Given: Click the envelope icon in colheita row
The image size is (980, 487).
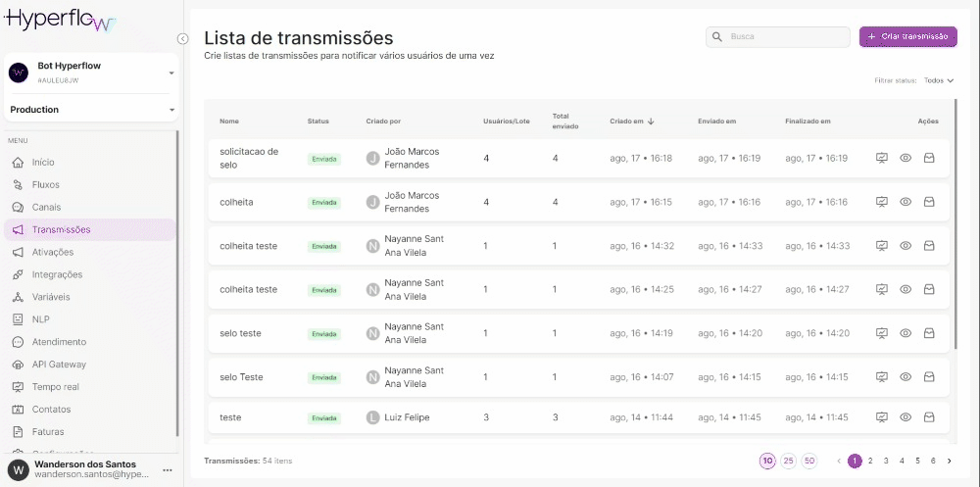Looking at the screenshot, I should pyautogui.click(x=929, y=202).
